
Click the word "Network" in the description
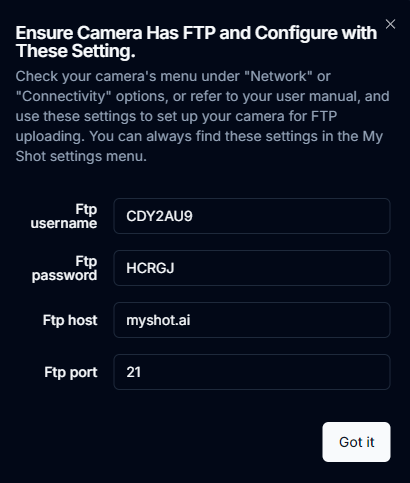pos(278,76)
